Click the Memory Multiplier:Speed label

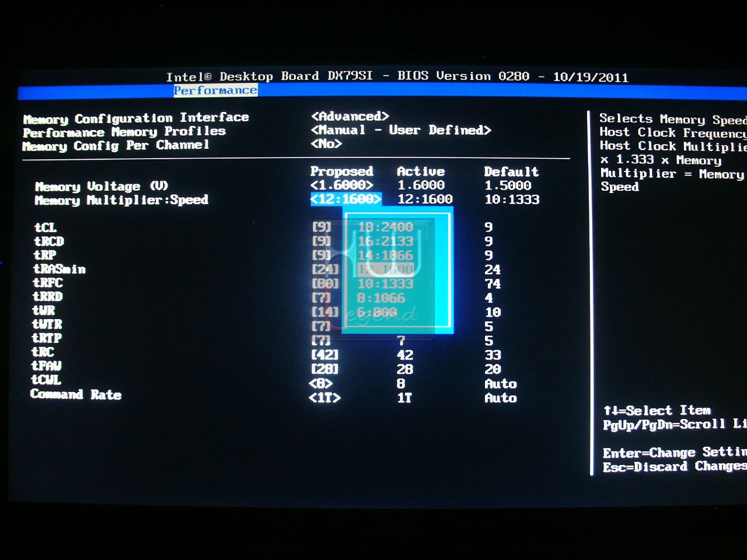click(x=121, y=200)
